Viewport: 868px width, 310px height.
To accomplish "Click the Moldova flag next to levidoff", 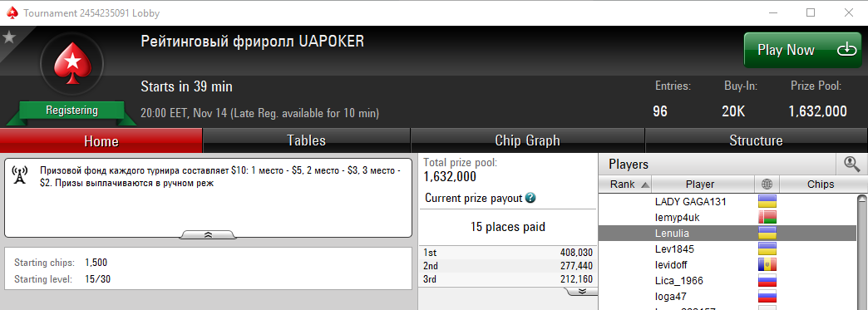I will 767,264.
